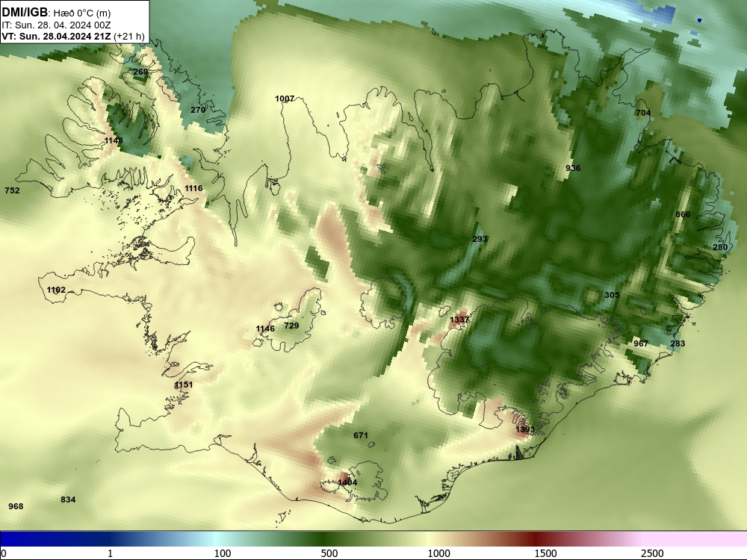
Task: Click the map value 729
Action: click(291, 326)
